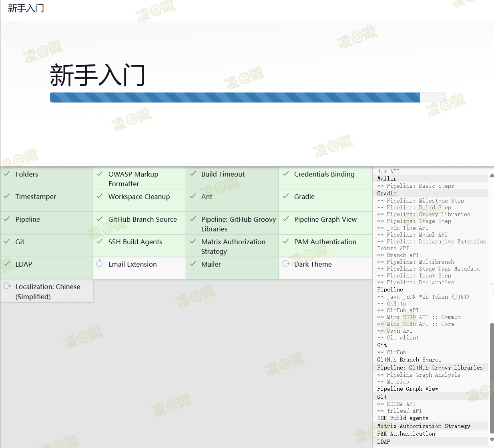
Task: Click the checkmark icon beside Pipeline plugin cell
Action: pos(7,219)
